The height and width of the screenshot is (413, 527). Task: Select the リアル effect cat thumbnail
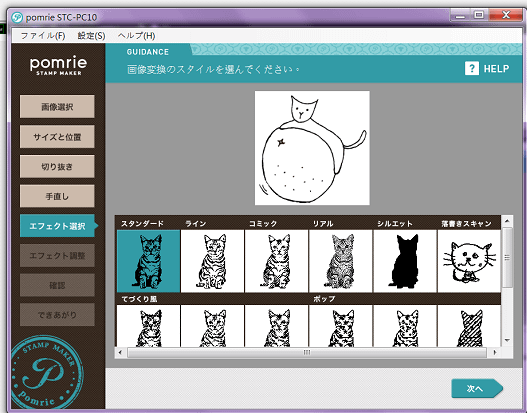click(341, 261)
